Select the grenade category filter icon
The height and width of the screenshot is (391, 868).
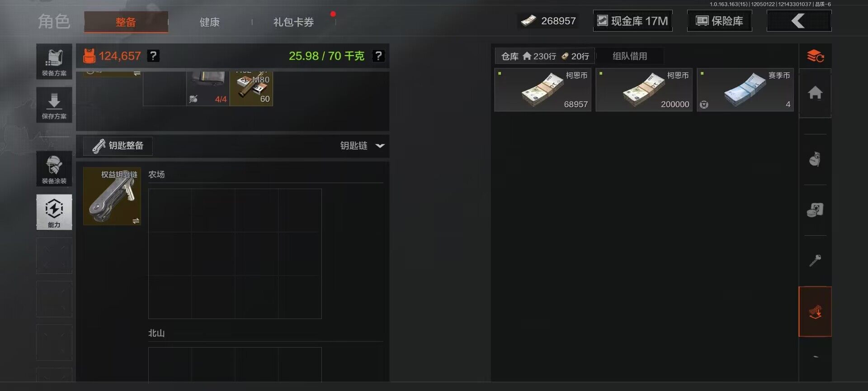tap(815, 159)
